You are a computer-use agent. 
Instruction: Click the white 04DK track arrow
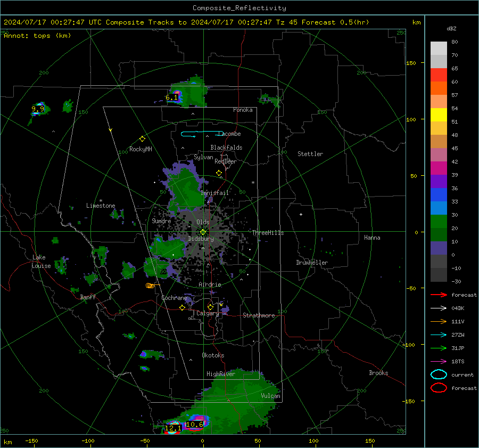coord(439,308)
